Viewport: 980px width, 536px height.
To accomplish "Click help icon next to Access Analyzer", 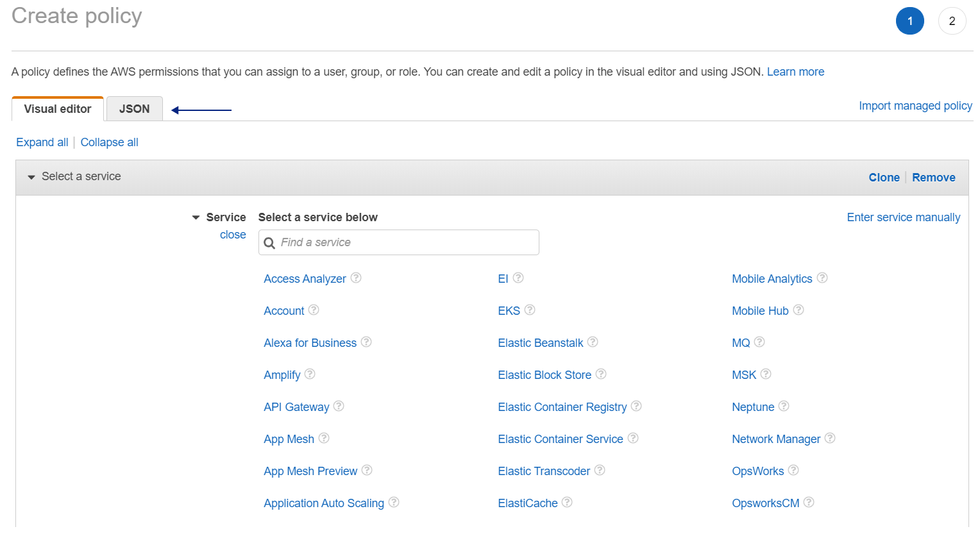I will (x=356, y=278).
